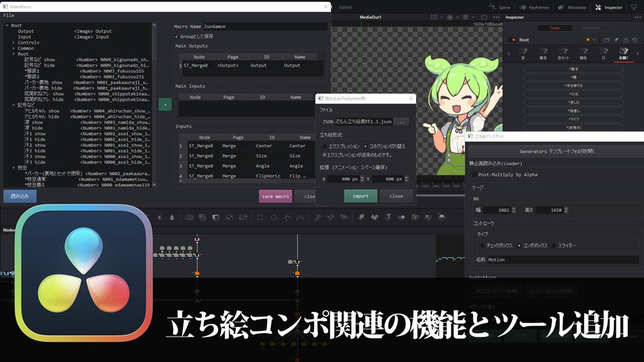The height and width of the screenshot is (362, 644).
Task: Toggle the Inspector panel
Action: click(609, 7)
